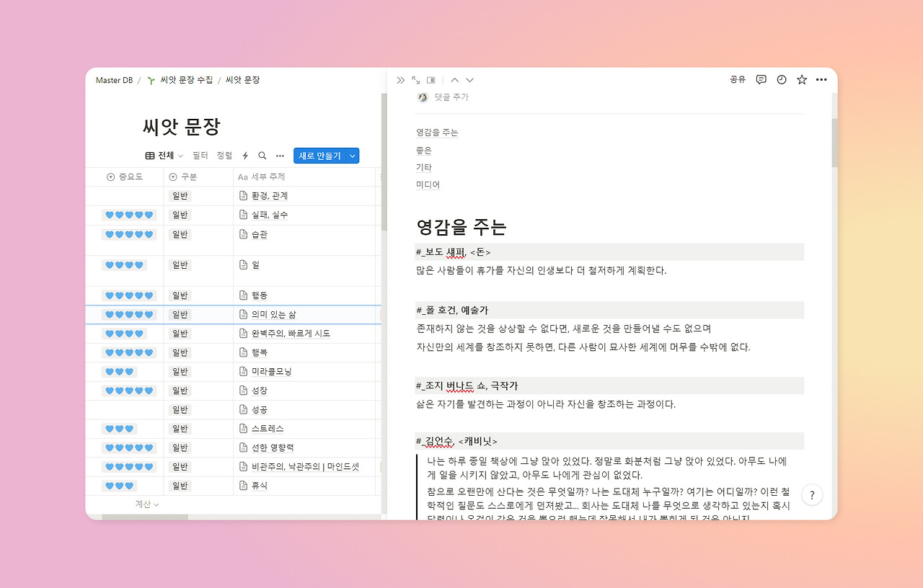The width and height of the screenshot is (923, 588).
Task: Click the 씨앗 문장 database title
Action: [182, 128]
